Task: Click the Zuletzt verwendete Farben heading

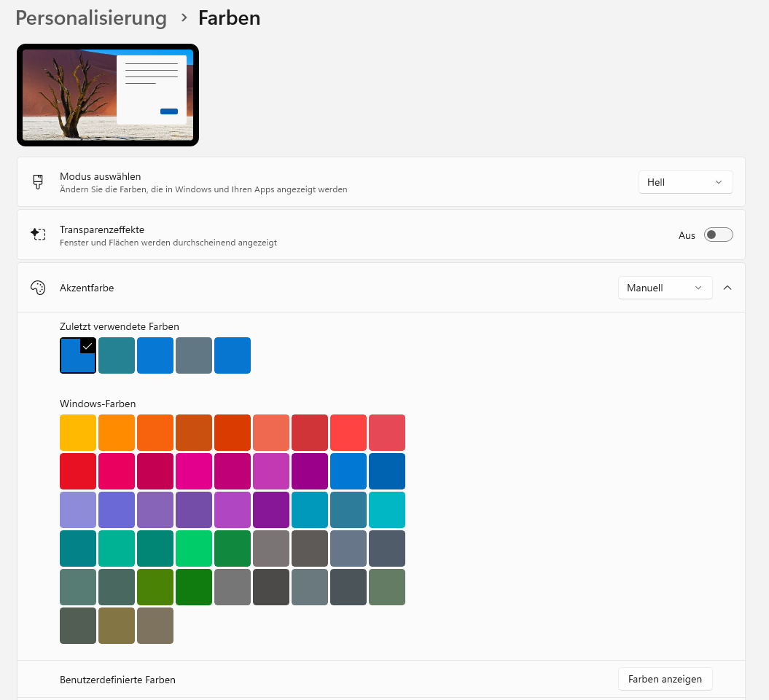Action: (119, 326)
